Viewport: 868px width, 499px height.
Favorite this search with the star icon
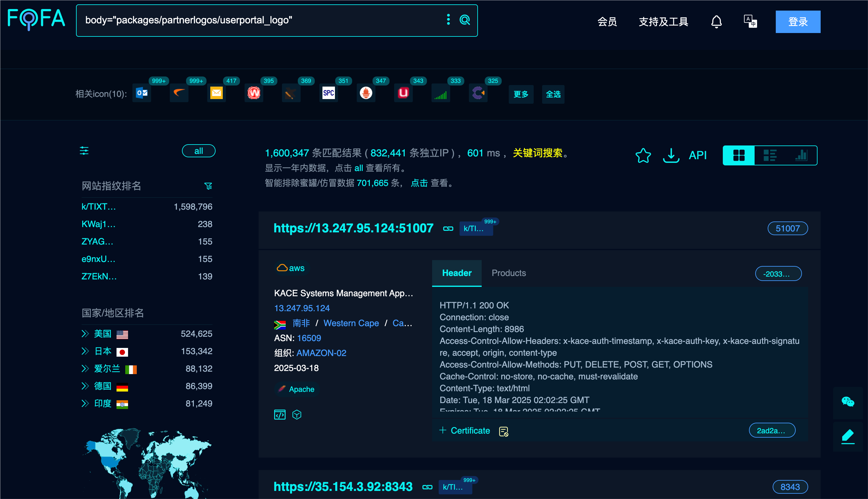[643, 155]
